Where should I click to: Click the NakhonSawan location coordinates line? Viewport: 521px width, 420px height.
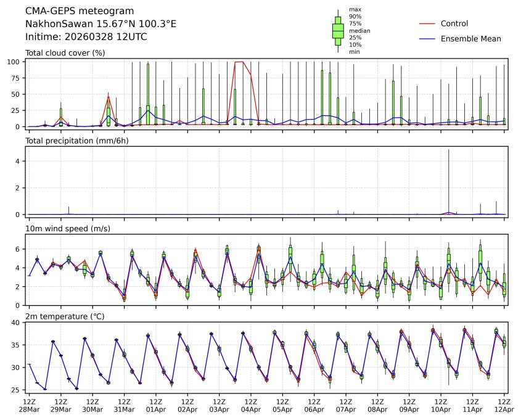(101, 24)
